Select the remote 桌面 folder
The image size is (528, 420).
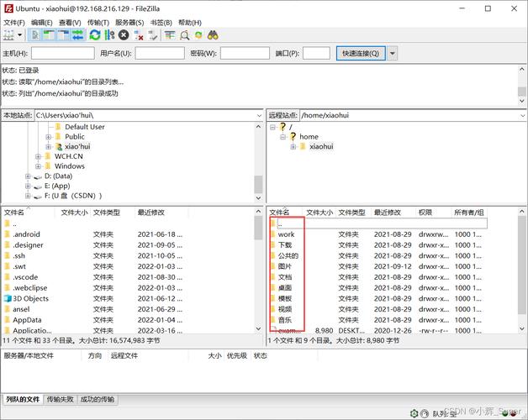285,288
